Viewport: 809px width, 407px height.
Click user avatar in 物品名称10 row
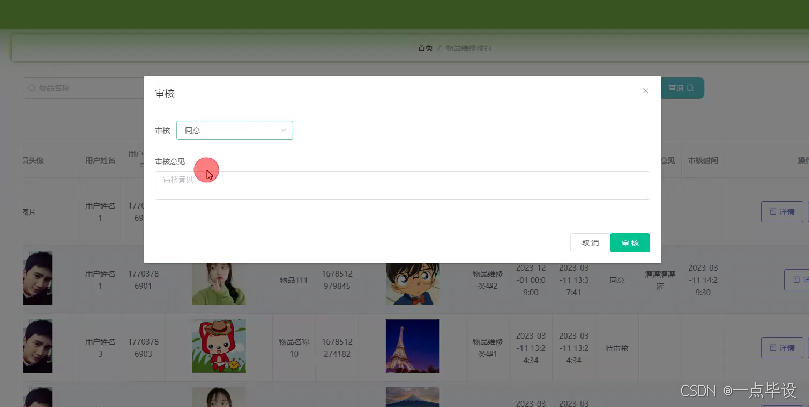37,346
